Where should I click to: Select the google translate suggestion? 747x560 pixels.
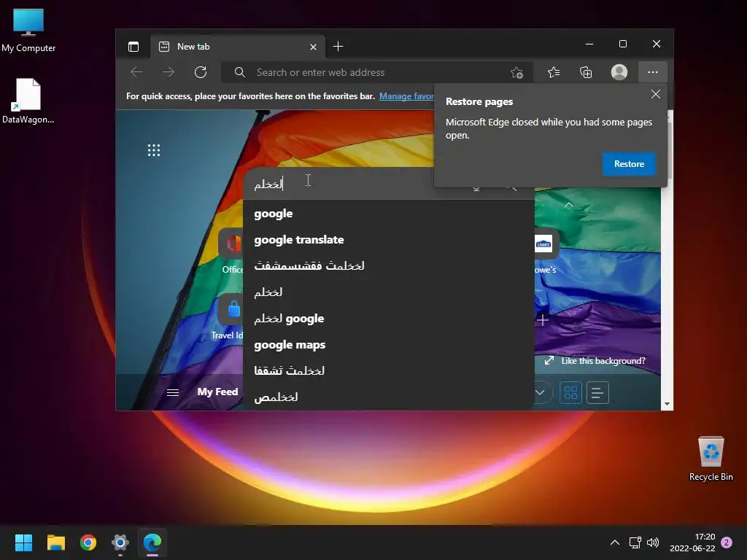tap(388, 240)
